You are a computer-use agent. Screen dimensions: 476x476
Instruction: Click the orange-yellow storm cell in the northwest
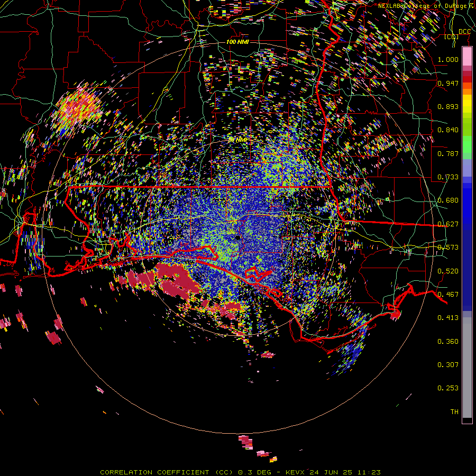click(x=78, y=107)
